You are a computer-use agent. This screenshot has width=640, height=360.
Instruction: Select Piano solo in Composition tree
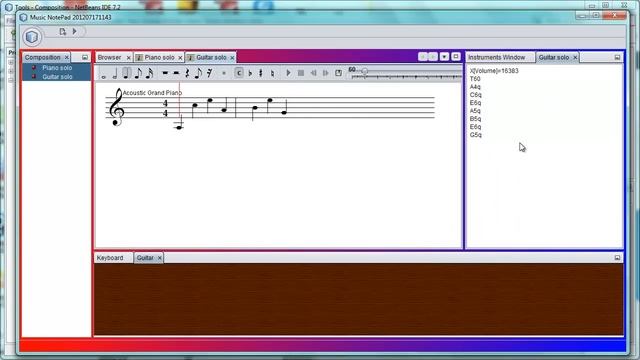[x=57, y=68]
